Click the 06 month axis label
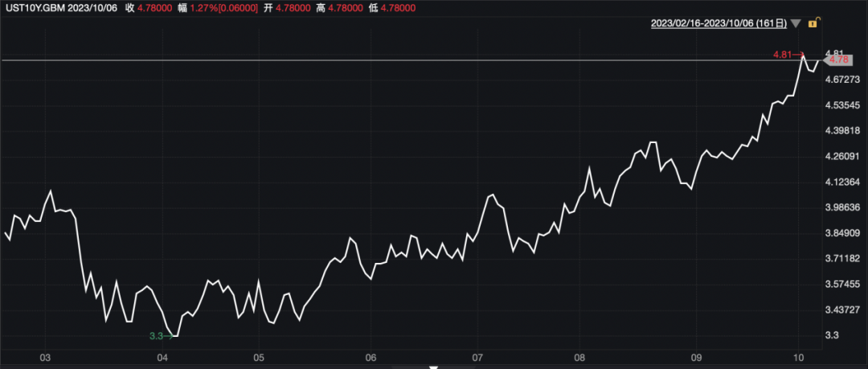The image size is (868, 369). [371, 358]
